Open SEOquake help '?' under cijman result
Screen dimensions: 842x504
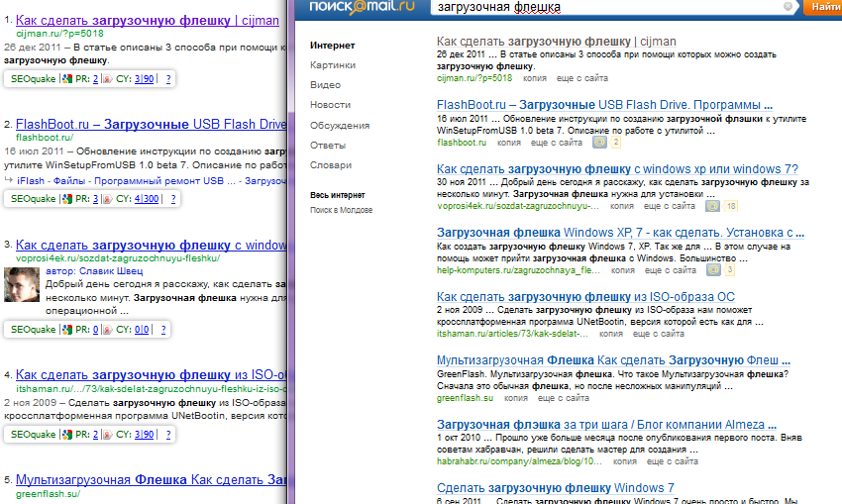[168, 79]
